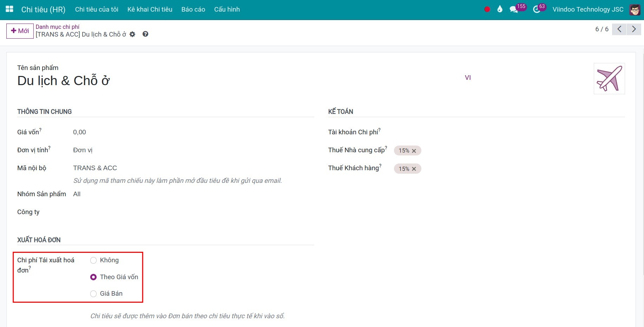
Task: Select the Giá Bán radio option
Action: pos(93,294)
